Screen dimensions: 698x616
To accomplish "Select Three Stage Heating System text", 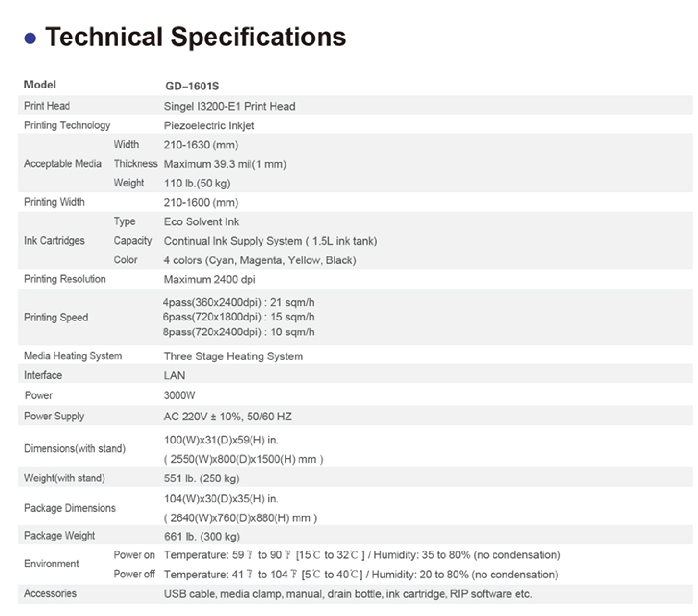I will [x=233, y=356].
